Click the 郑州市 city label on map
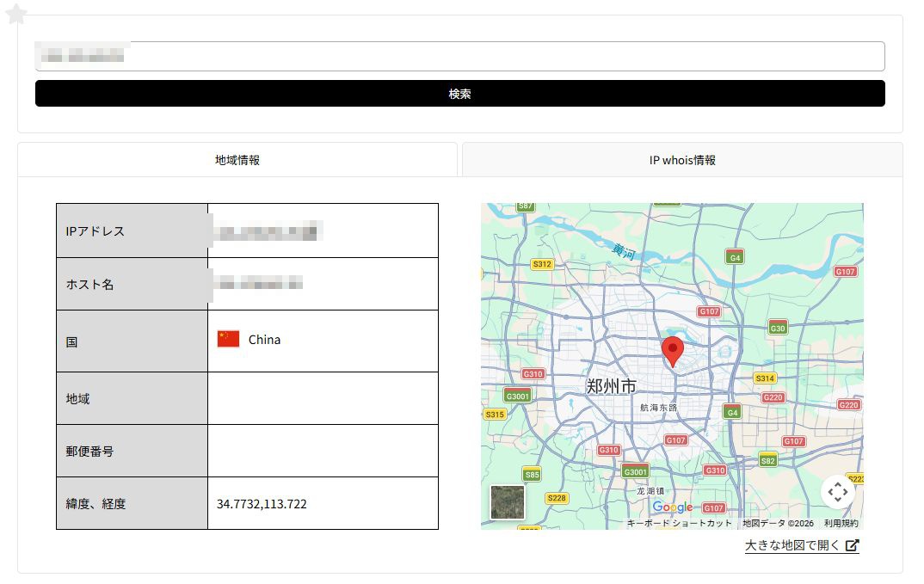Viewport: 924px width, 584px height. (x=611, y=385)
